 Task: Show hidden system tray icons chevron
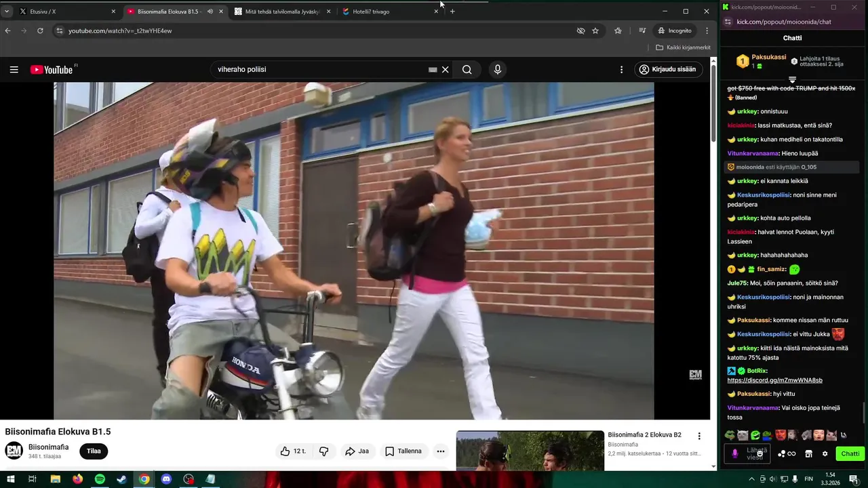pyautogui.click(x=751, y=479)
